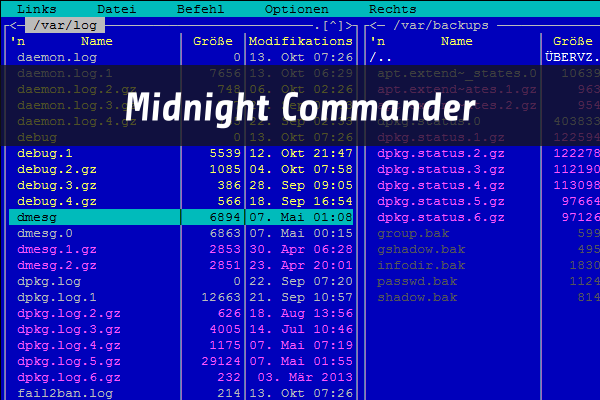Select dpkg.log.3.gz file
The height and width of the screenshot is (400, 600).
69,330
